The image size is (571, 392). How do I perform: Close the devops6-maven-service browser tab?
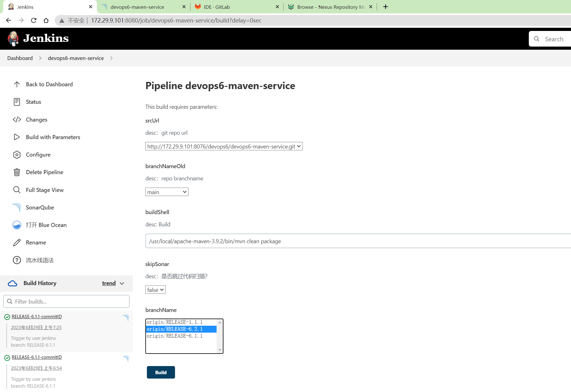point(184,7)
